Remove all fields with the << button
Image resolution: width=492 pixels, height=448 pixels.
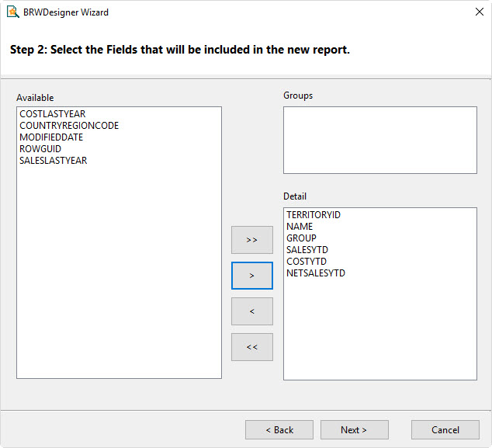coord(252,347)
